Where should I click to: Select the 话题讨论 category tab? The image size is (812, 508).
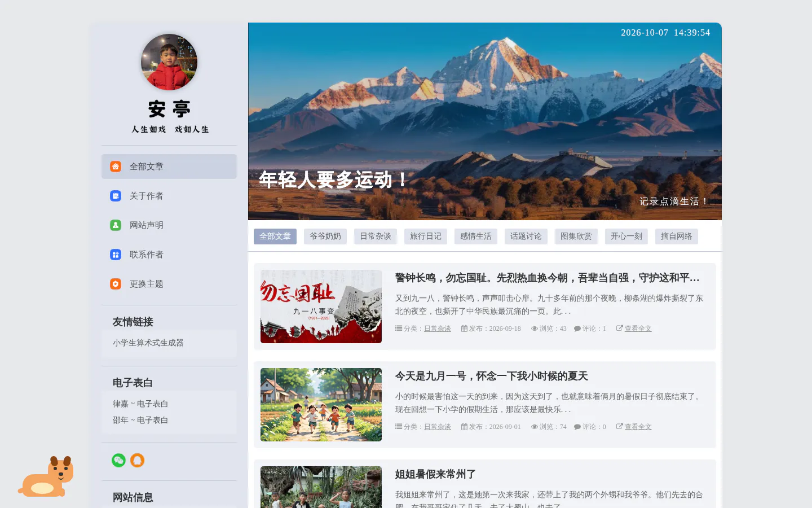point(526,237)
